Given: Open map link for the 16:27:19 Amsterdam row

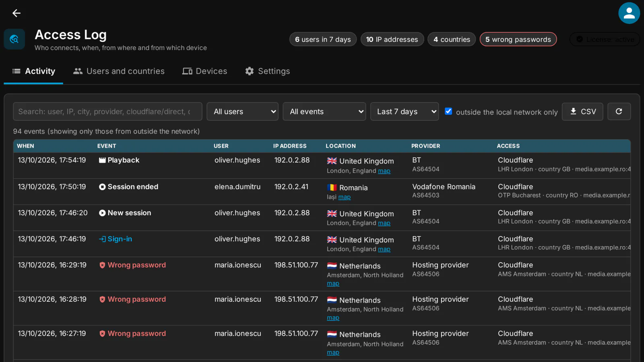Looking at the screenshot, I should click(x=333, y=353).
